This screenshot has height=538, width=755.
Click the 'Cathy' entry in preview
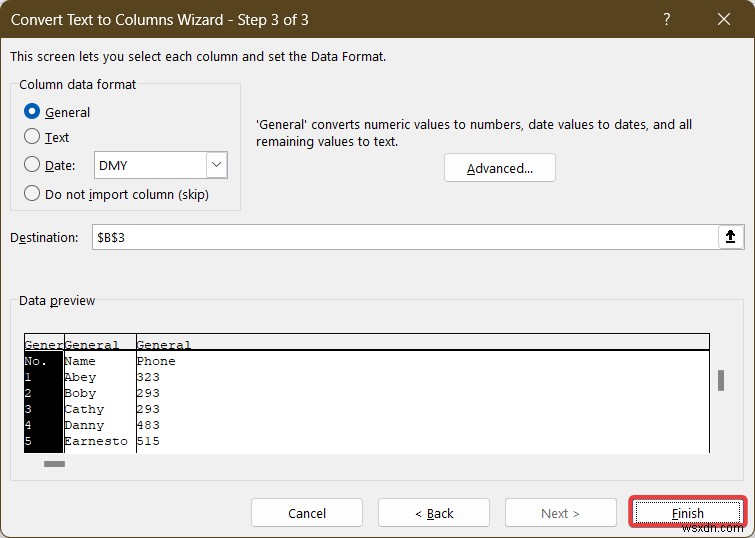coord(84,409)
